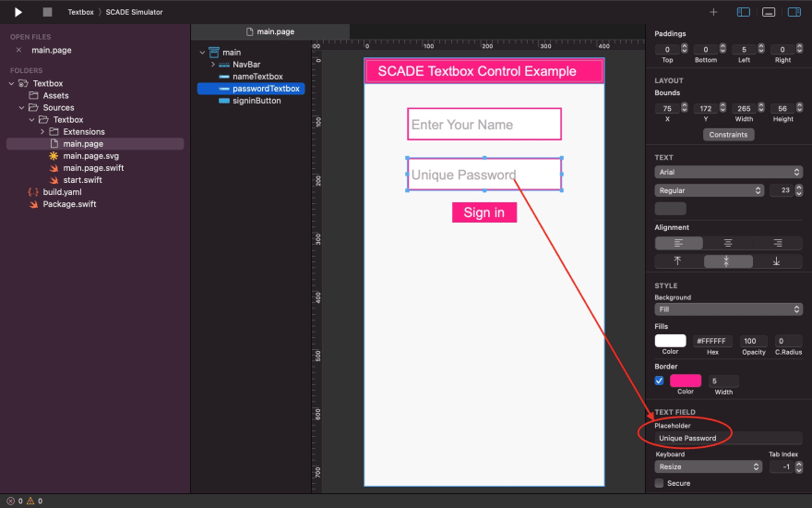Screen dimensions: 812x508
Task: Open main.page from the Open Files list
Action: pyautogui.click(x=52, y=50)
